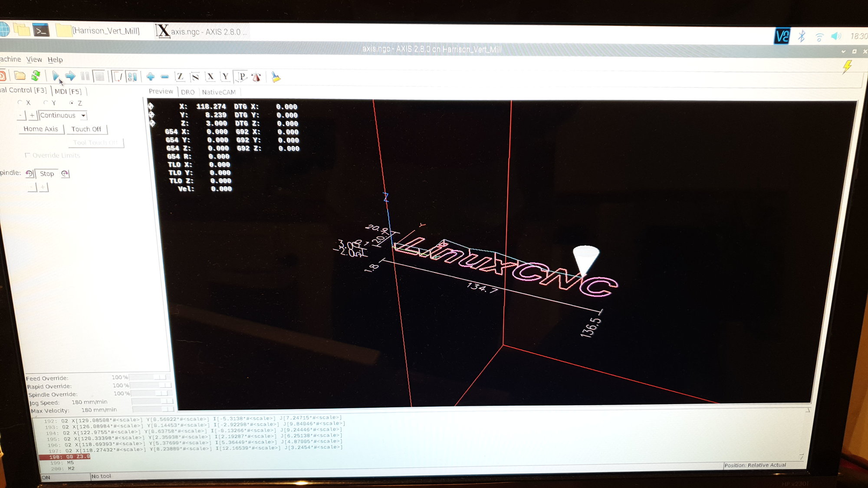Toggle drag-to-rotate cone icon
The image size is (868, 488).
[x=256, y=77]
